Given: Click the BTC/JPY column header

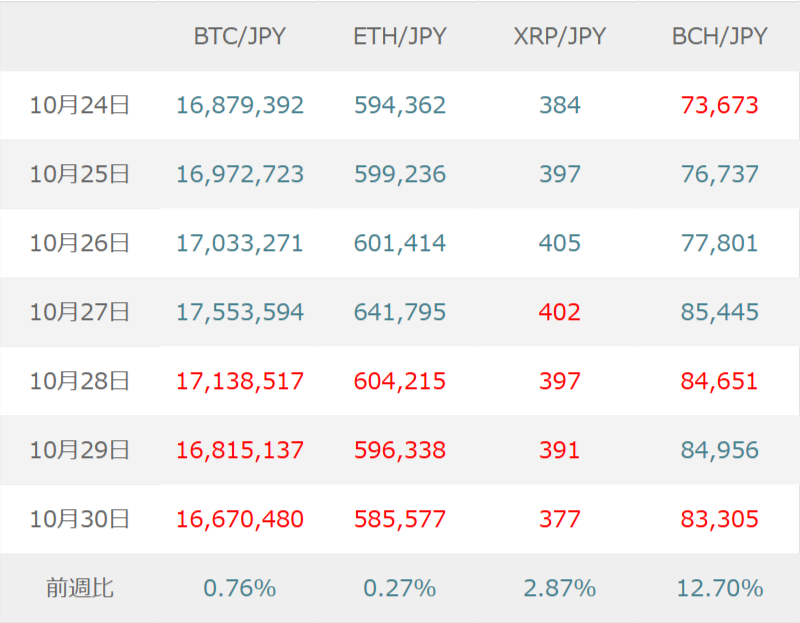Looking at the screenshot, I should coord(240,37).
